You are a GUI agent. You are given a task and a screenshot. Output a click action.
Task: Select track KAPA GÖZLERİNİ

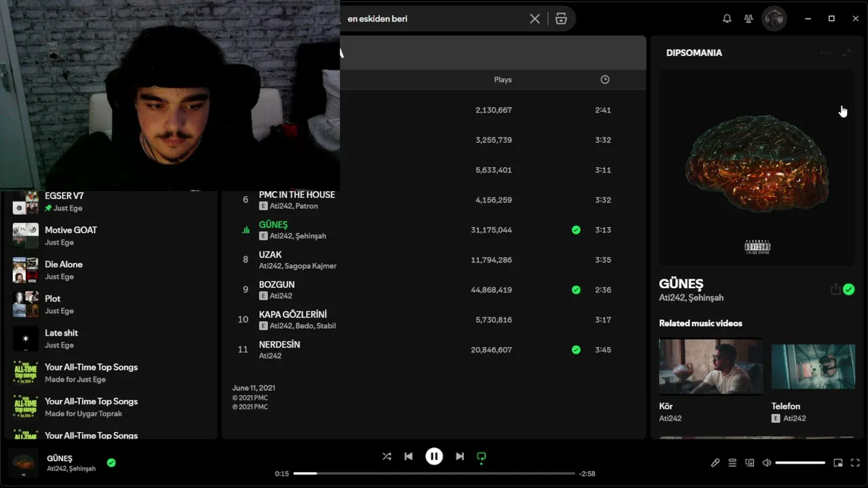(x=293, y=314)
